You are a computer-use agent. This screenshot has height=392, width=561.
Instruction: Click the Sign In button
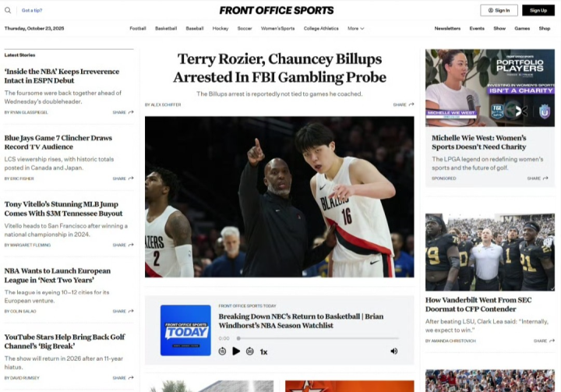(x=499, y=10)
